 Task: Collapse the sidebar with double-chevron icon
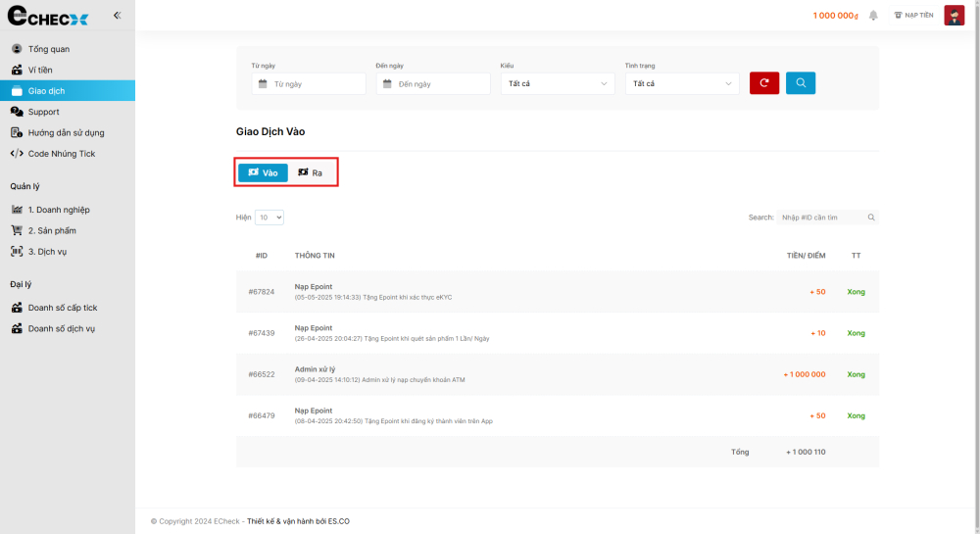tap(117, 16)
